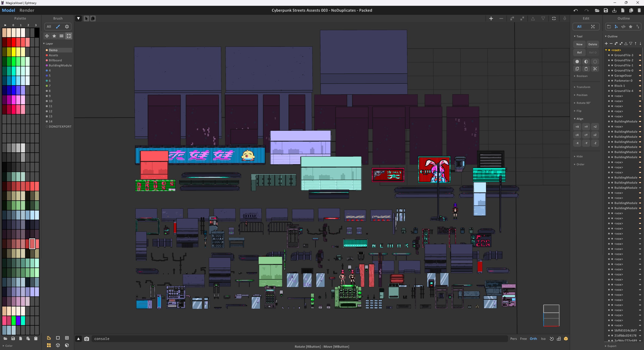This screenshot has width=644, height=350.
Task: Open a project with the top-bar folder icon
Action: [597, 10]
